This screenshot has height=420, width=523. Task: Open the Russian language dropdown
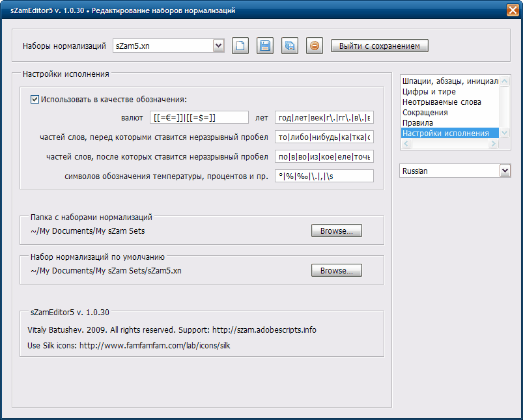505,171
